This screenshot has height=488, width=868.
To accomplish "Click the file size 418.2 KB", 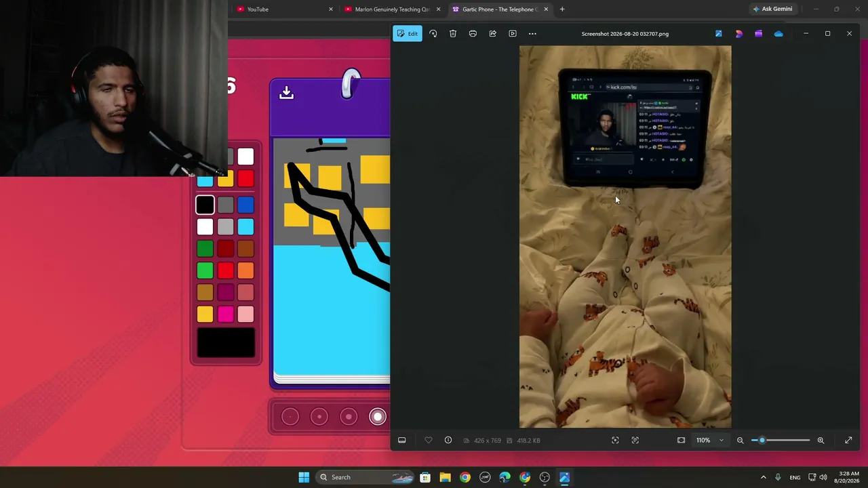I will (x=529, y=441).
